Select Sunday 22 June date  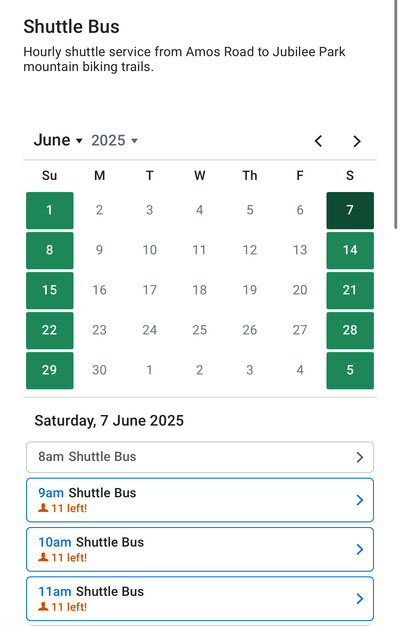pyautogui.click(x=50, y=330)
